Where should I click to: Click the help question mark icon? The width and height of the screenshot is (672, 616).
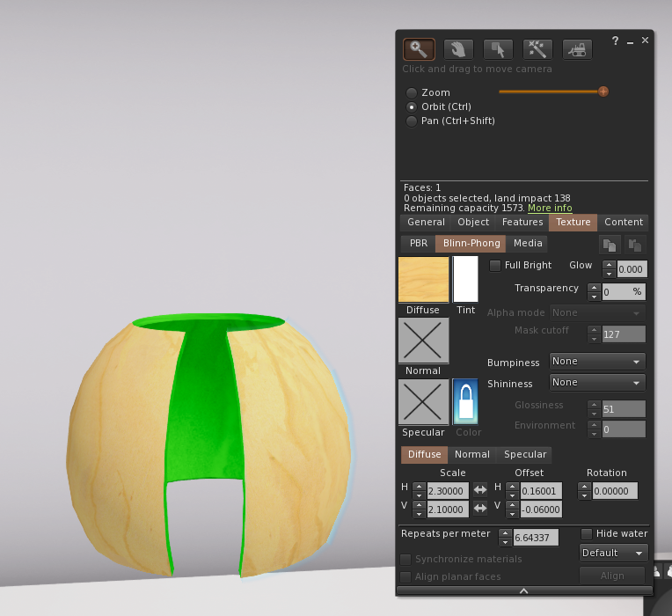coord(616,40)
